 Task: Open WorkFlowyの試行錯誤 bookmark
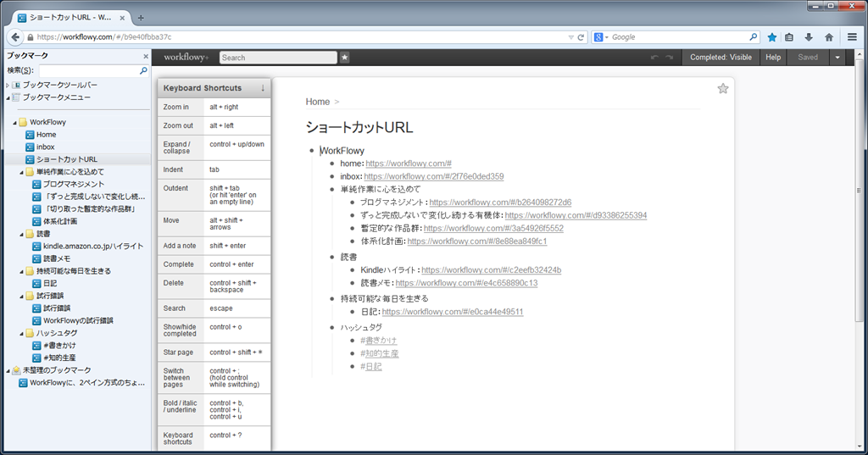click(x=78, y=321)
